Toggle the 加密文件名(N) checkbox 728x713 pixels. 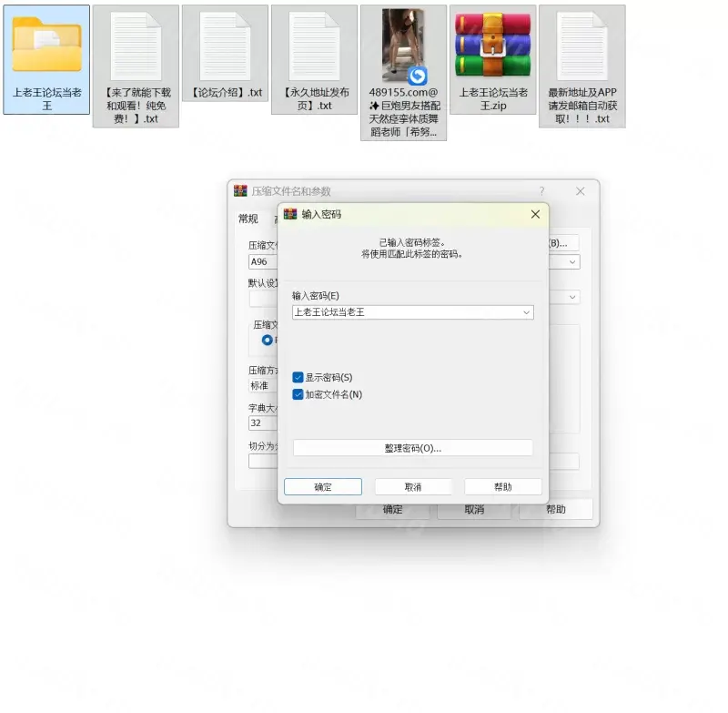pos(298,394)
